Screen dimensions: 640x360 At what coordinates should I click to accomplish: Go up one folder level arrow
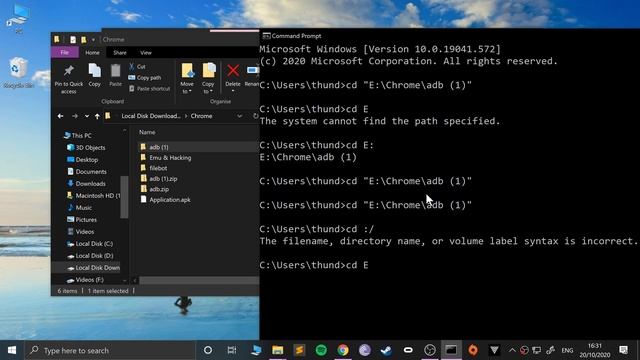pos(97,116)
